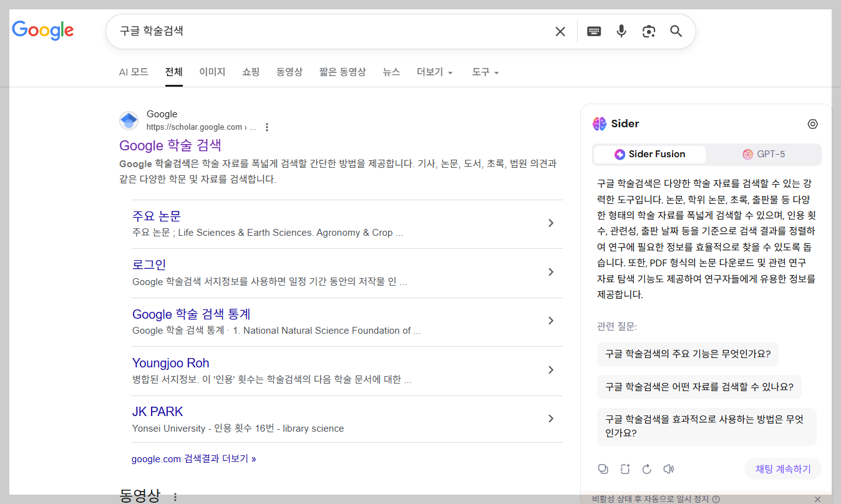Open the on-screen keyboard icon
841x504 pixels.
593,31
